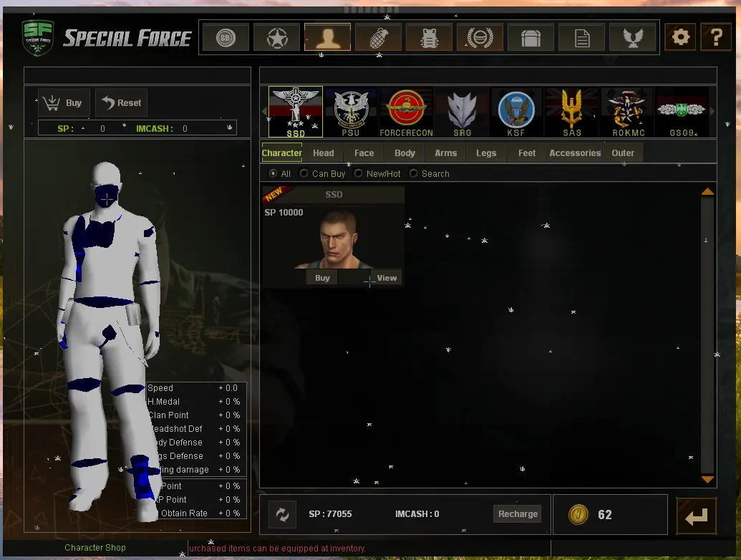
Task: Switch to the Body tab
Action: pos(405,153)
